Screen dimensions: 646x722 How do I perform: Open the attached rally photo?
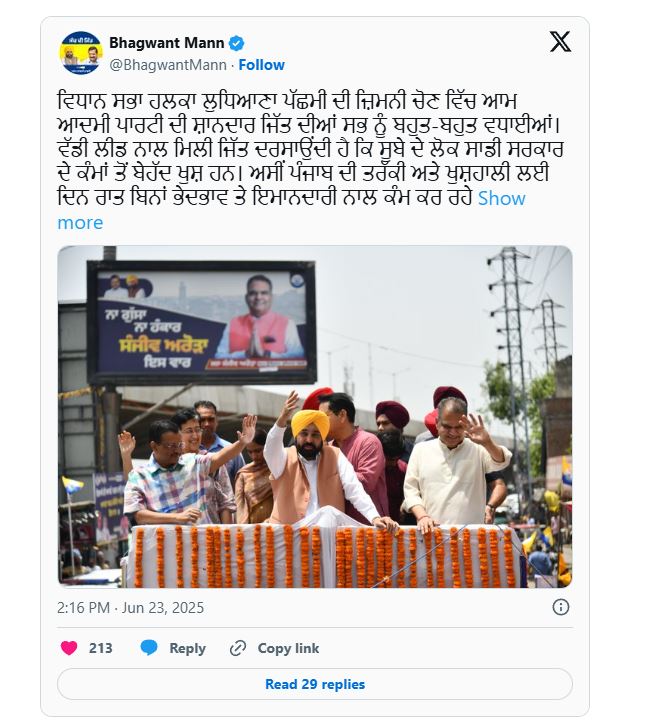315,417
